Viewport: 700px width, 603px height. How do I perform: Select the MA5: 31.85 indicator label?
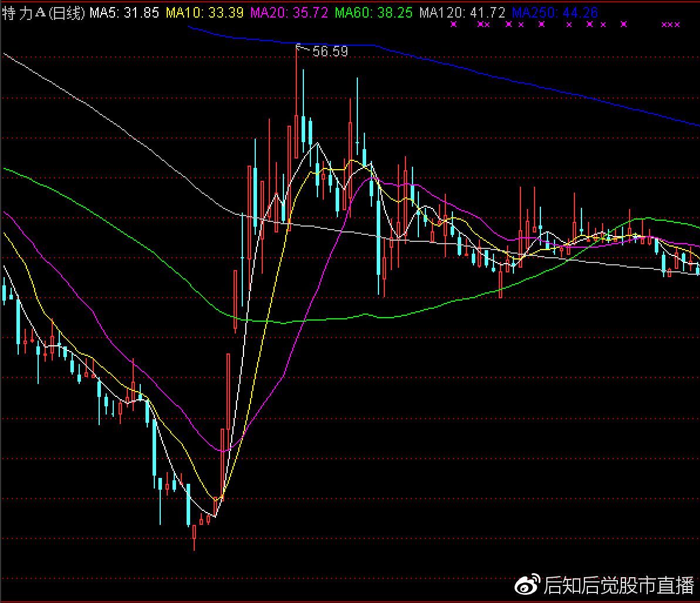[124, 12]
